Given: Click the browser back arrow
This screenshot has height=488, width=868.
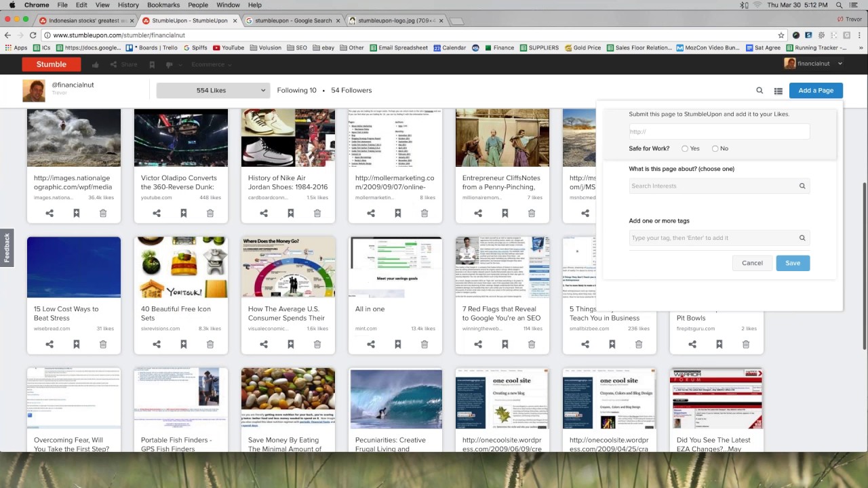Looking at the screenshot, I should pyautogui.click(x=7, y=35).
